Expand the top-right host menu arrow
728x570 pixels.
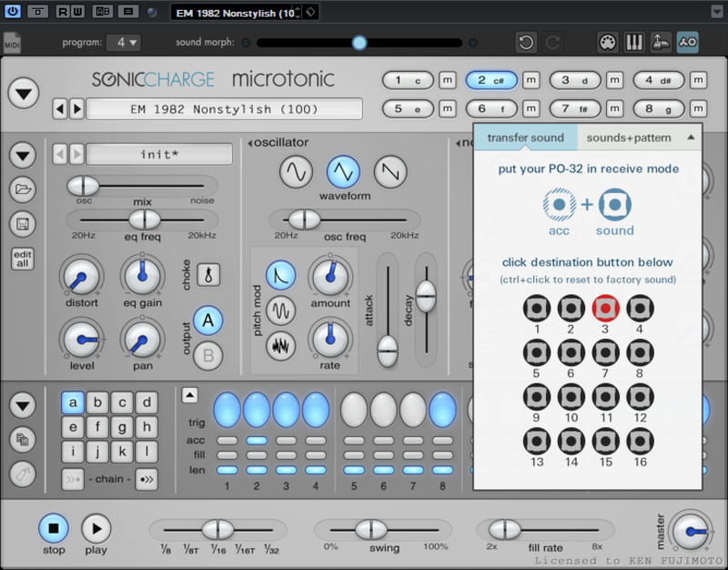717,12
